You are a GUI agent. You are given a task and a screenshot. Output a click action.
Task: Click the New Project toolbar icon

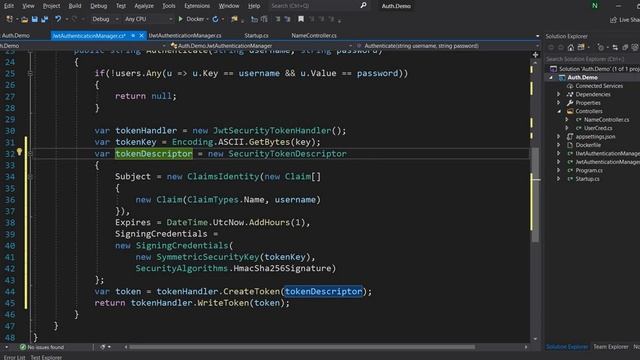pyautogui.click(x=9, y=19)
